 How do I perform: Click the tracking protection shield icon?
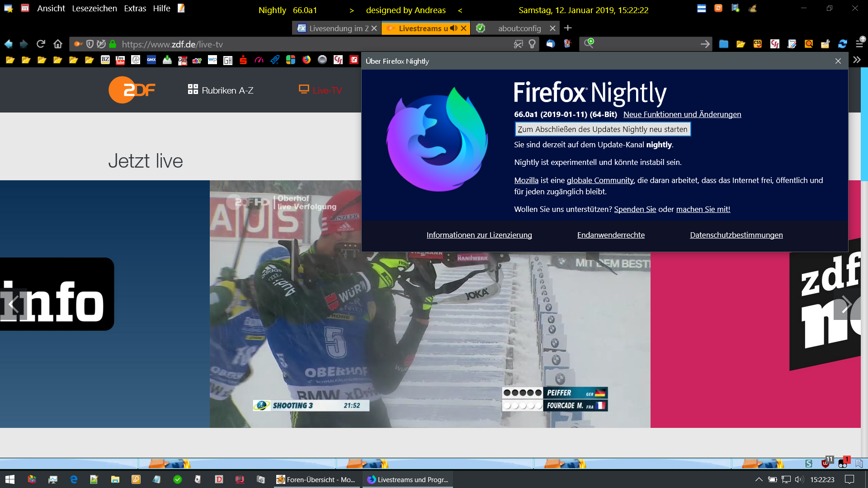90,44
